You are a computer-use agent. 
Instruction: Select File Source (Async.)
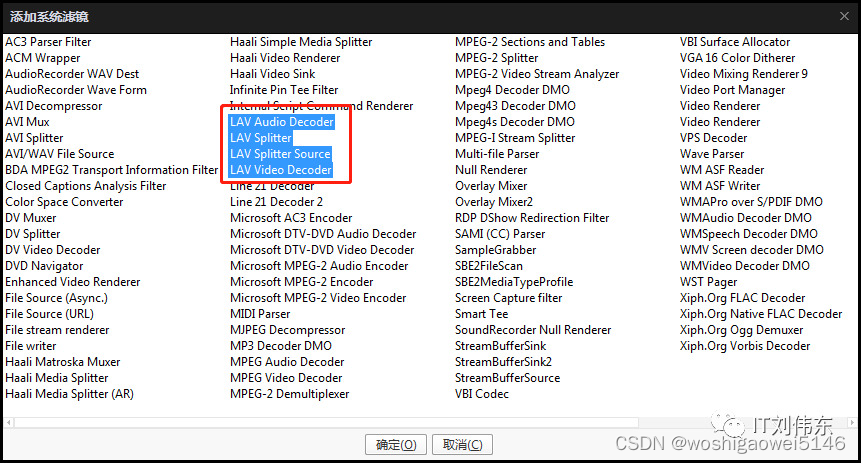pos(57,298)
